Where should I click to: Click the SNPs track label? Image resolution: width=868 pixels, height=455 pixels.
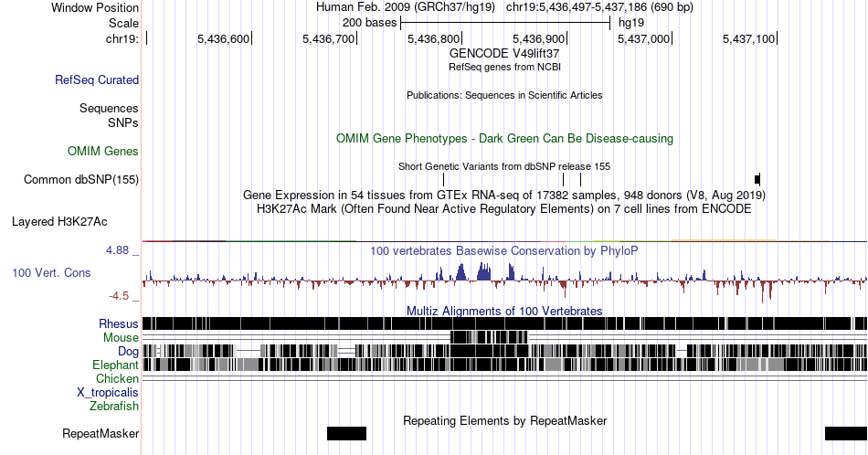pos(123,122)
